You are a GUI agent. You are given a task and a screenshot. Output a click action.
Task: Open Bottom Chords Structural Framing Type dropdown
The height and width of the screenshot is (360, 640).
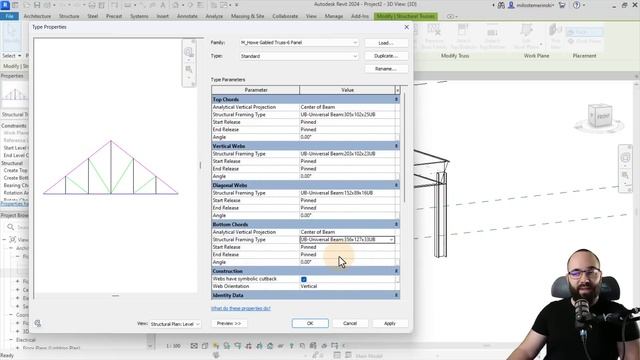(x=391, y=240)
